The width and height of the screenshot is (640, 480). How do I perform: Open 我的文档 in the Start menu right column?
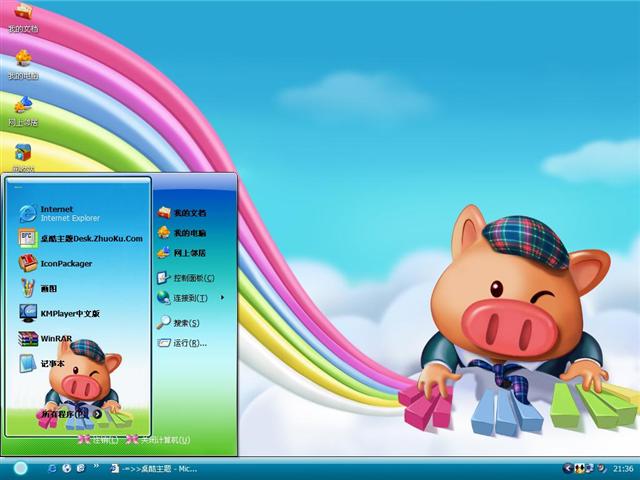182,213
